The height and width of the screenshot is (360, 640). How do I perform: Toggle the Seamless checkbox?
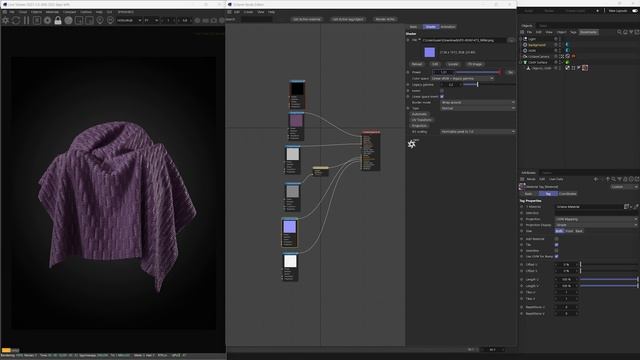tap(556, 251)
